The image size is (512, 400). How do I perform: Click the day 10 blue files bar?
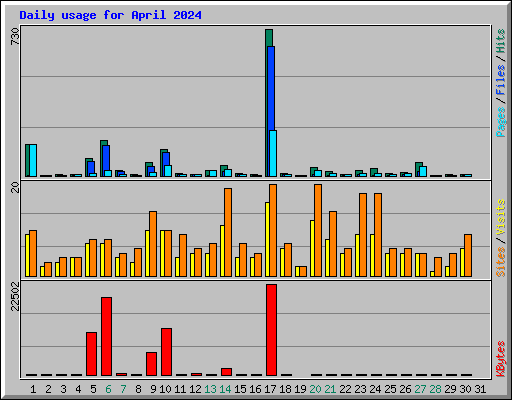pos(166,159)
